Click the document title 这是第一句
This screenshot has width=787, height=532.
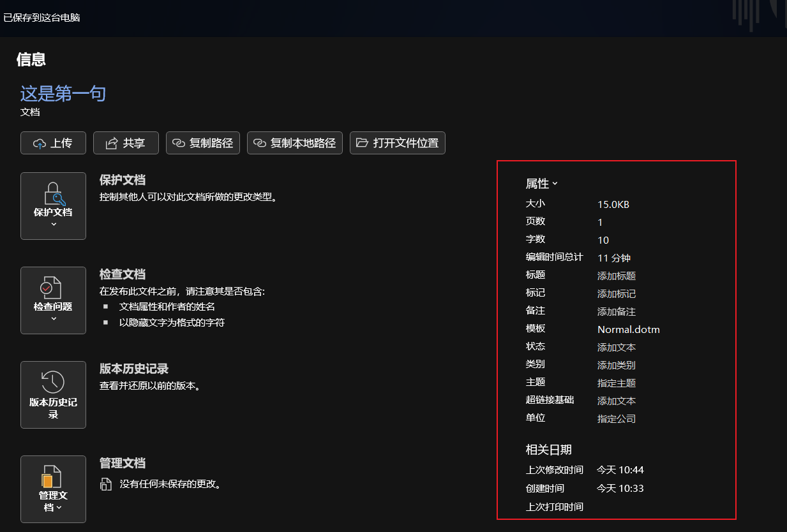(x=63, y=94)
